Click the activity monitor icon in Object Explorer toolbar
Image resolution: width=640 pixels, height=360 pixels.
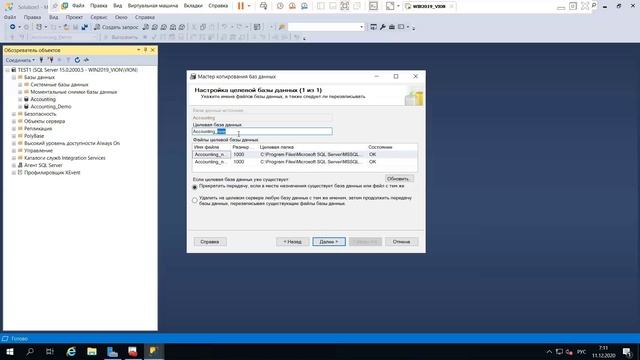coord(86,60)
